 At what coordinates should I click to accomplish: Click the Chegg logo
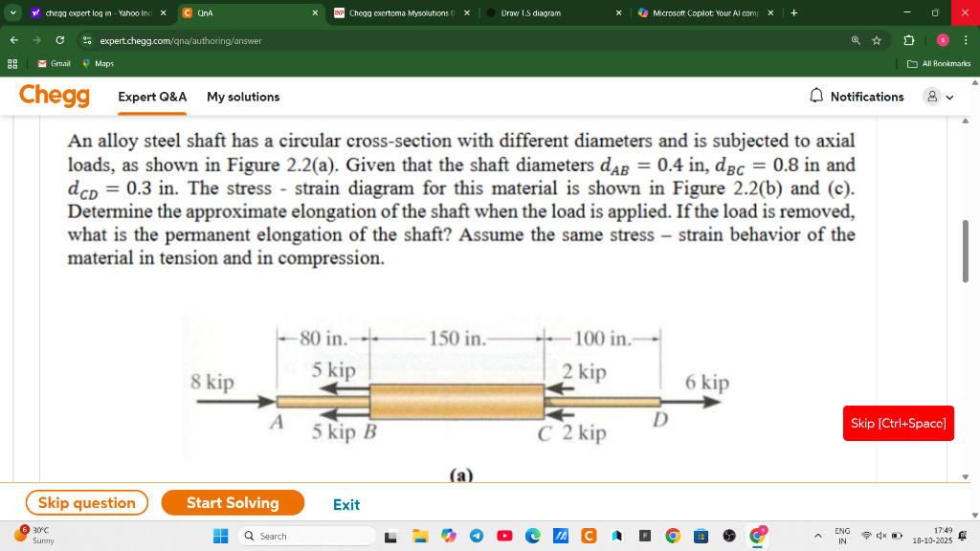55,96
